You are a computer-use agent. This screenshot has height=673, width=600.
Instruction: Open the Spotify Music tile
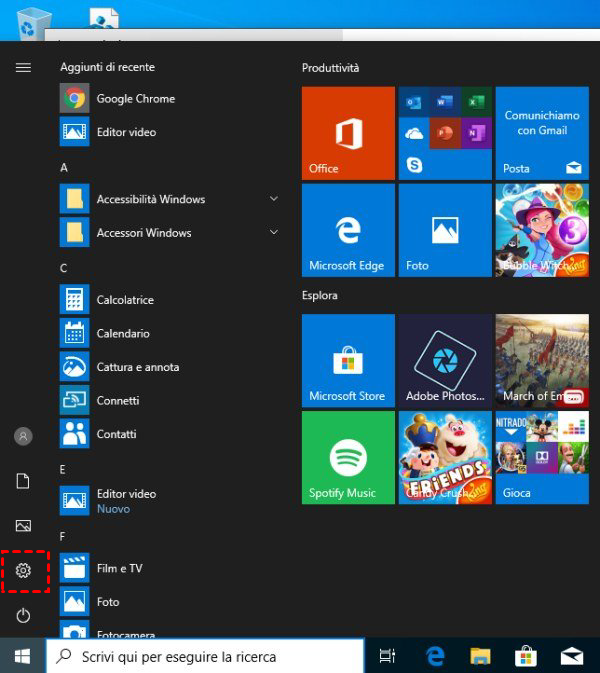click(x=348, y=457)
